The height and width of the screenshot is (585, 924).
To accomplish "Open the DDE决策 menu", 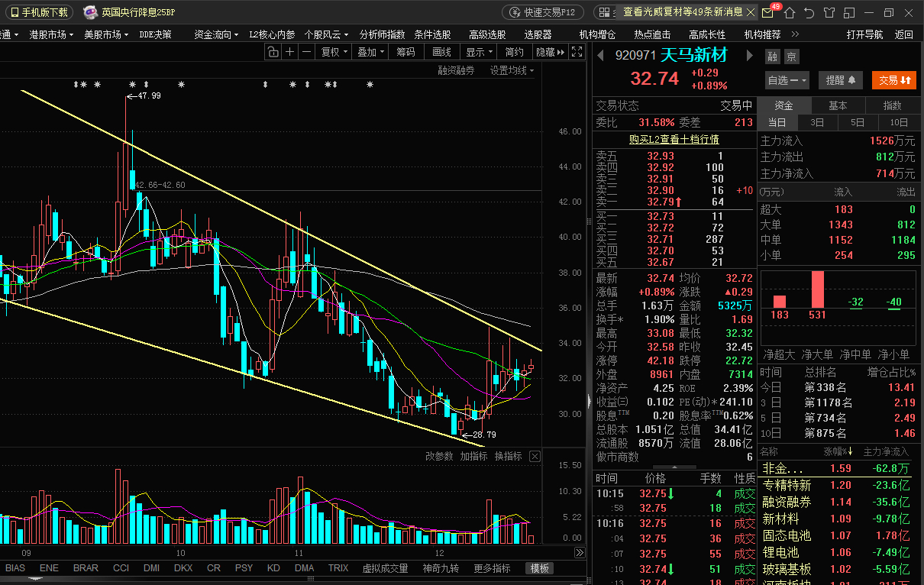I will point(155,34).
